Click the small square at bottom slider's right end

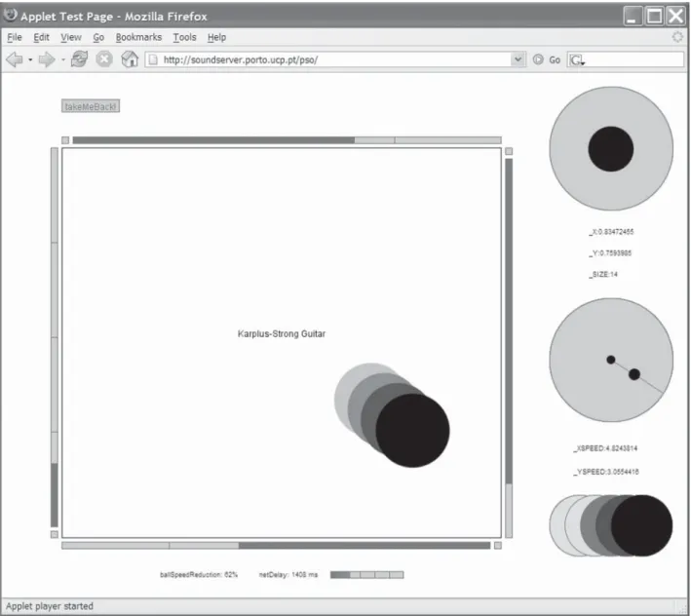click(497, 546)
